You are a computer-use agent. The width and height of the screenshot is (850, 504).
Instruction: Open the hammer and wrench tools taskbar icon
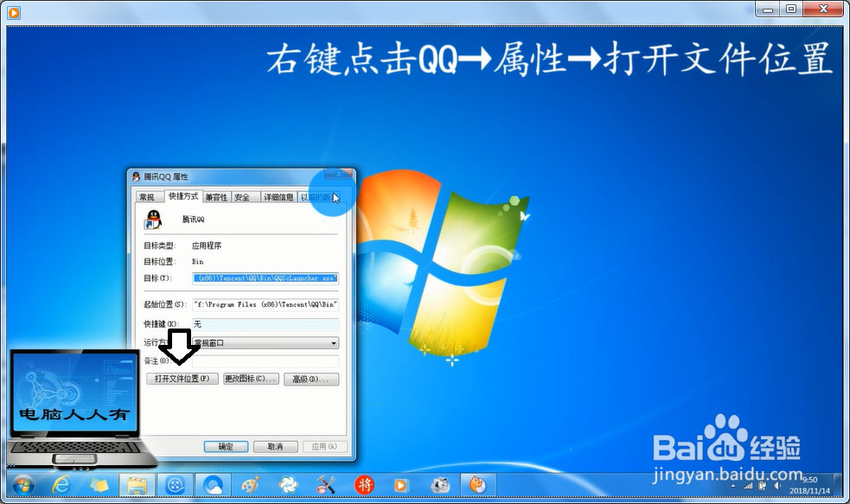tap(326, 485)
